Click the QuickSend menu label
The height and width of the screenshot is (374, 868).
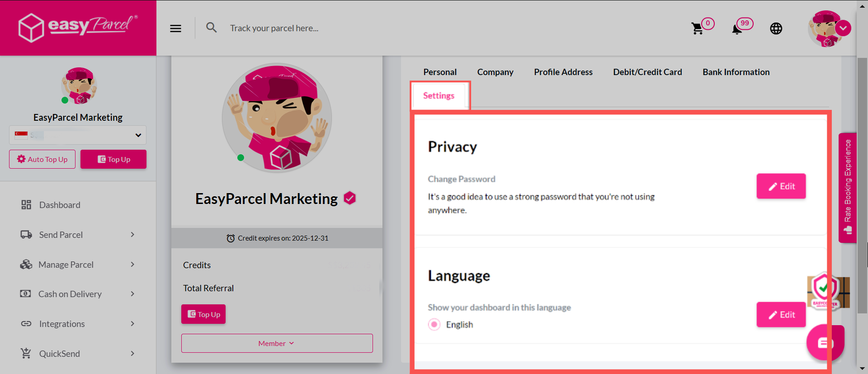(59, 354)
